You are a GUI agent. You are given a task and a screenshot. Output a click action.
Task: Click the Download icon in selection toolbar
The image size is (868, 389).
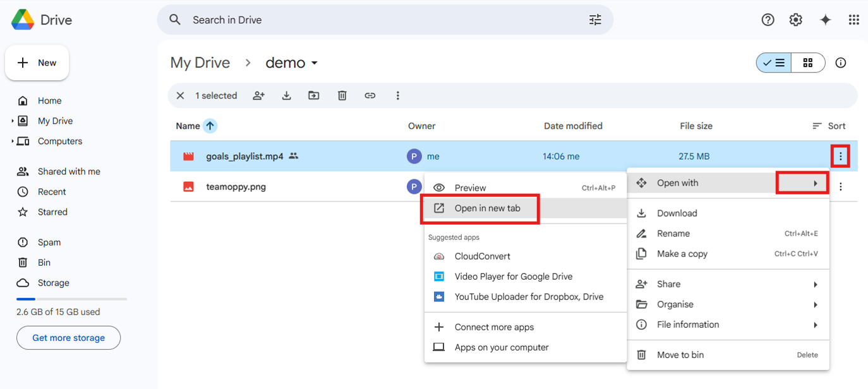pos(286,96)
